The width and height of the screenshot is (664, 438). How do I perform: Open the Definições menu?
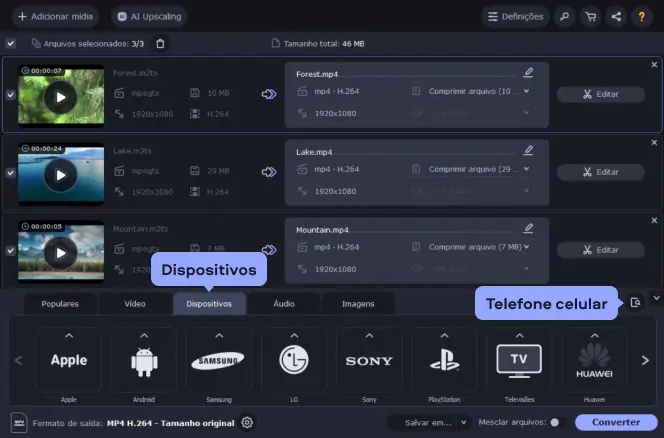pyautogui.click(x=515, y=17)
